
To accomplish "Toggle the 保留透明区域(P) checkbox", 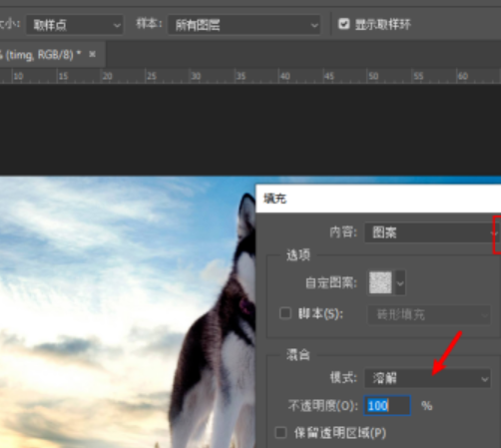I will 280,433.
